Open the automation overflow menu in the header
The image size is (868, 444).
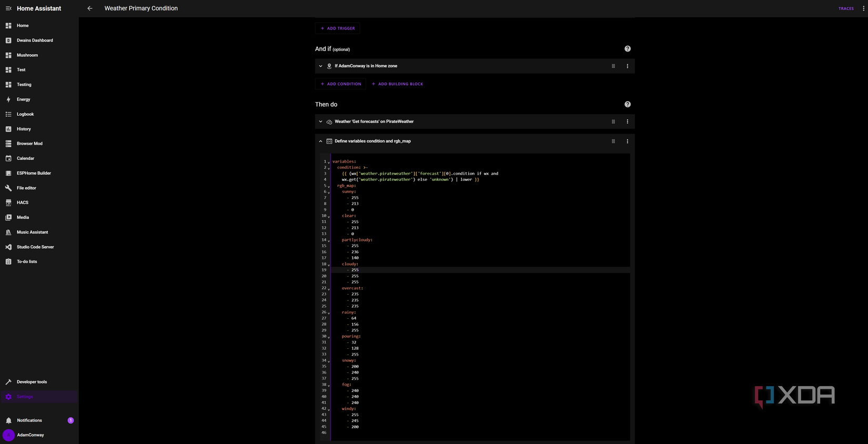point(863,8)
